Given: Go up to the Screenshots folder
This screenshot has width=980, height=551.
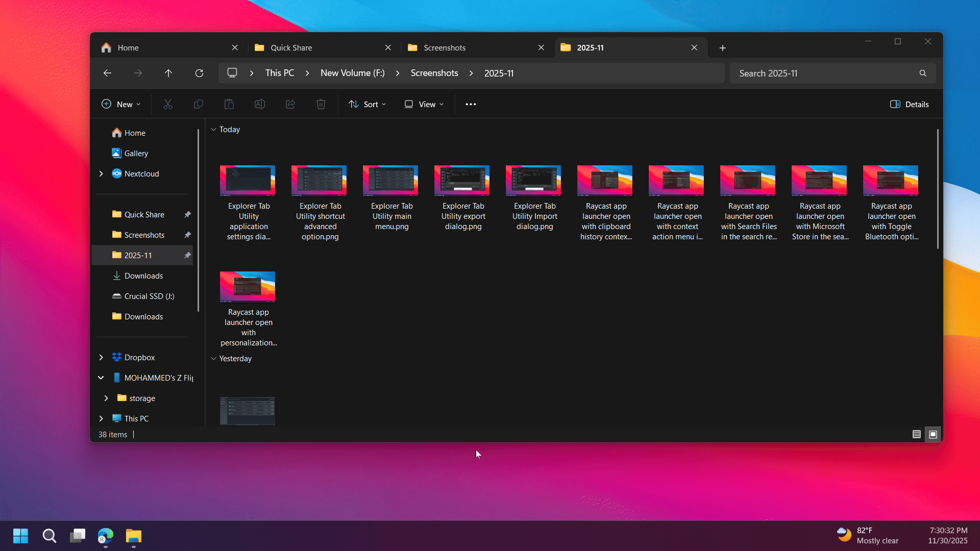Looking at the screenshot, I should 168,73.
